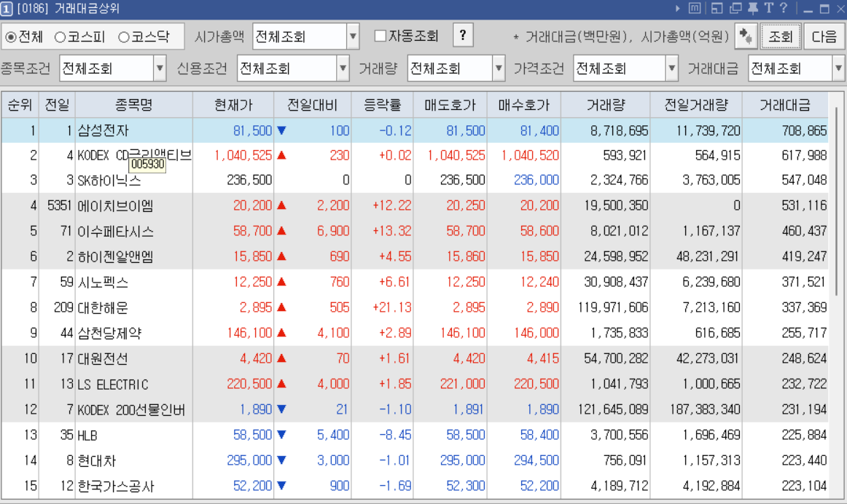Click the 005930 stock code tooltip
This screenshot has height=504, width=847.
147,165
